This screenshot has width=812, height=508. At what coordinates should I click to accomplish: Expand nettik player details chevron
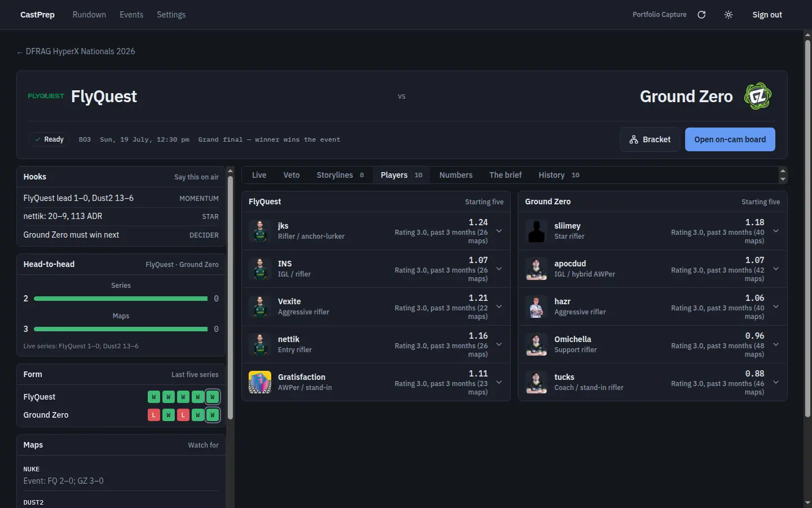pos(499,344)
